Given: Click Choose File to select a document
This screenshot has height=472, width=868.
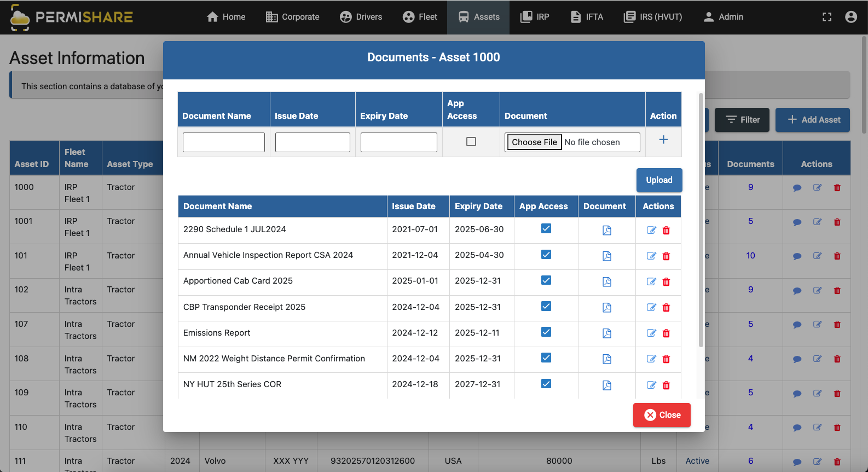Looking at the screenshot, I should (x=534, y=142).
